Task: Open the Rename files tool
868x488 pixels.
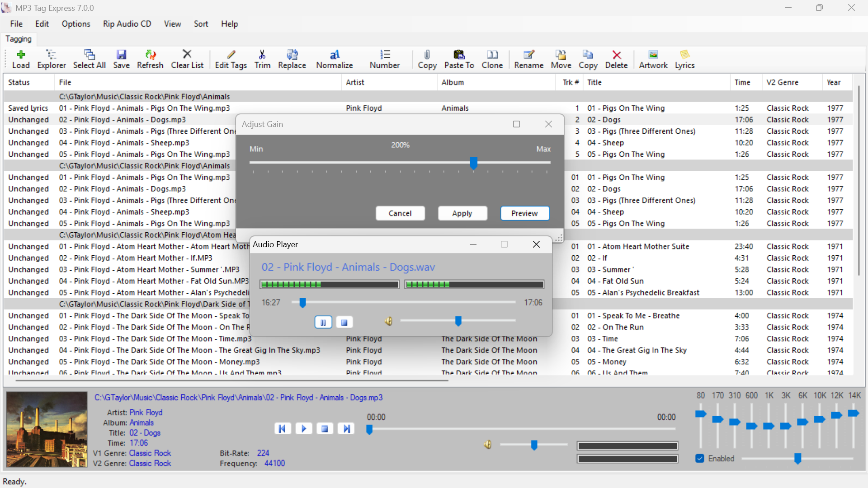Action: pyautogui.click(x=529, y=59)
